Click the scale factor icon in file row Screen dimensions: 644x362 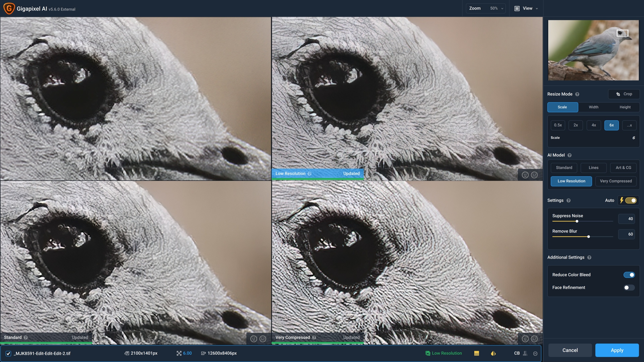pos(179,353)
